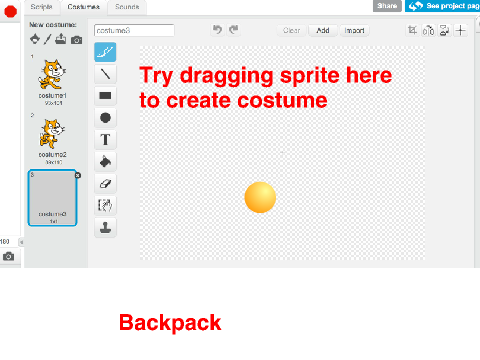
Task: Choose the Select marquee tool
Action: pyautogui.click(x=105, y=205)
